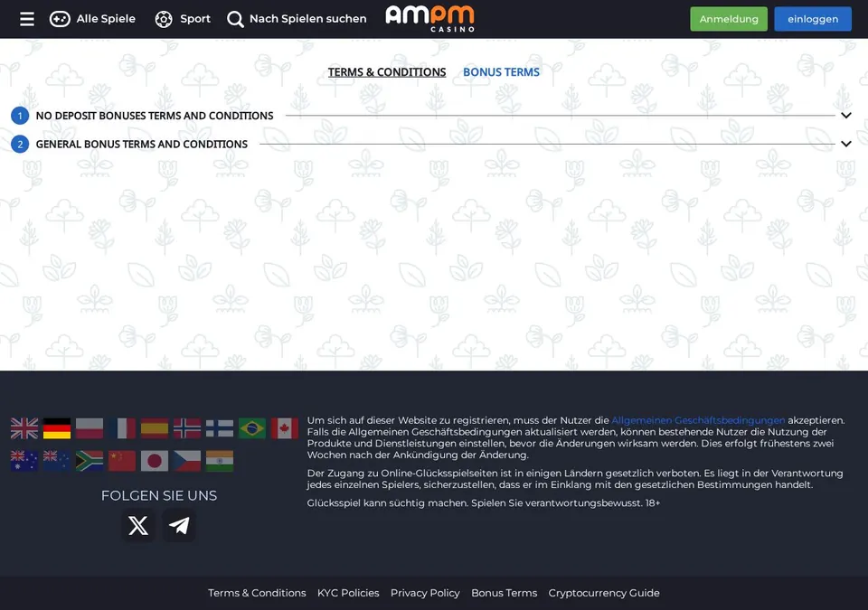Open footer Privacy Policy link

(425, 593)
